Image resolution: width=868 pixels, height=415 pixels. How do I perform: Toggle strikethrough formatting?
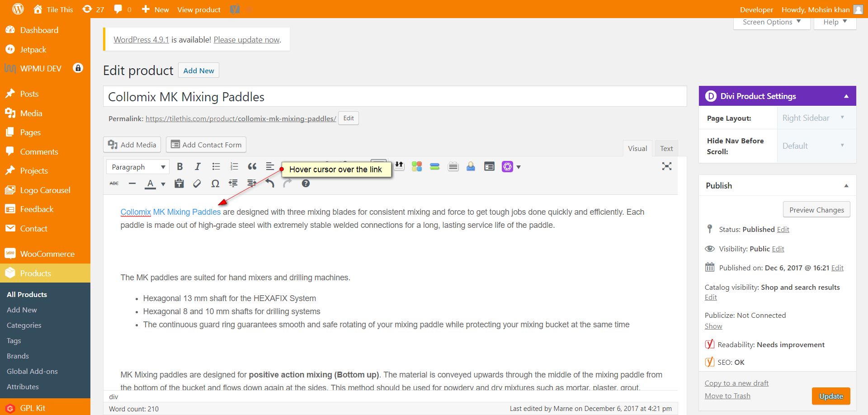click(114, 184)
